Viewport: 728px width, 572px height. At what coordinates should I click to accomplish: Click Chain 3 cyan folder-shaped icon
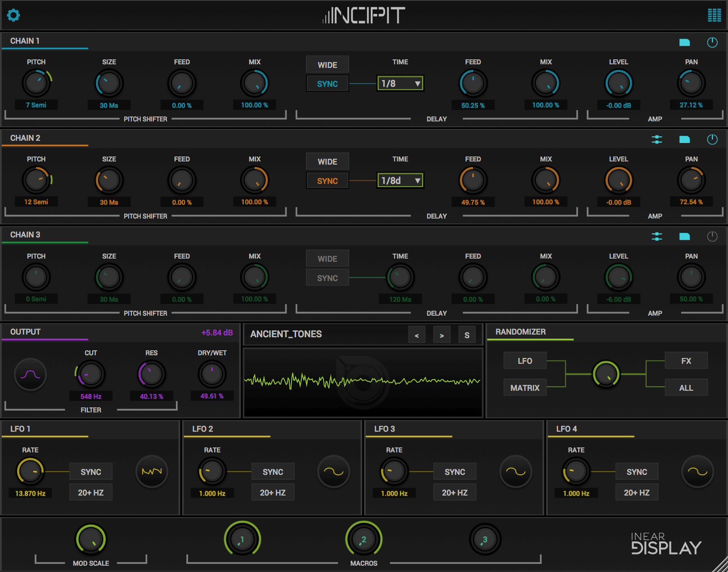pos(684,237)
